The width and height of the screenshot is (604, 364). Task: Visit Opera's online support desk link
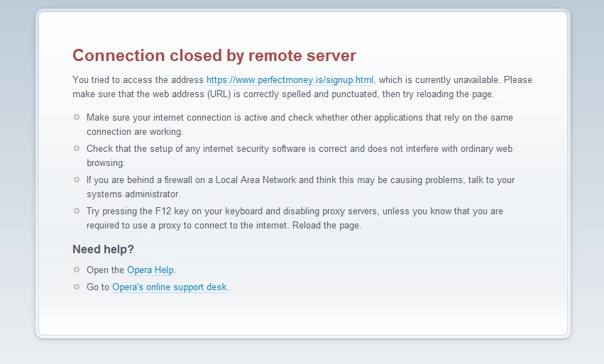(x=170, y=287)
